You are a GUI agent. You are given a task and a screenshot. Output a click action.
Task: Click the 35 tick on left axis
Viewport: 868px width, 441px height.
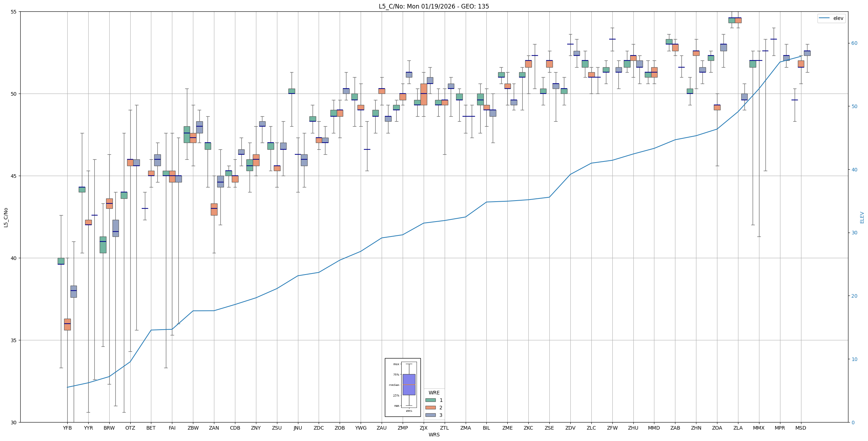tap(14, 340)
